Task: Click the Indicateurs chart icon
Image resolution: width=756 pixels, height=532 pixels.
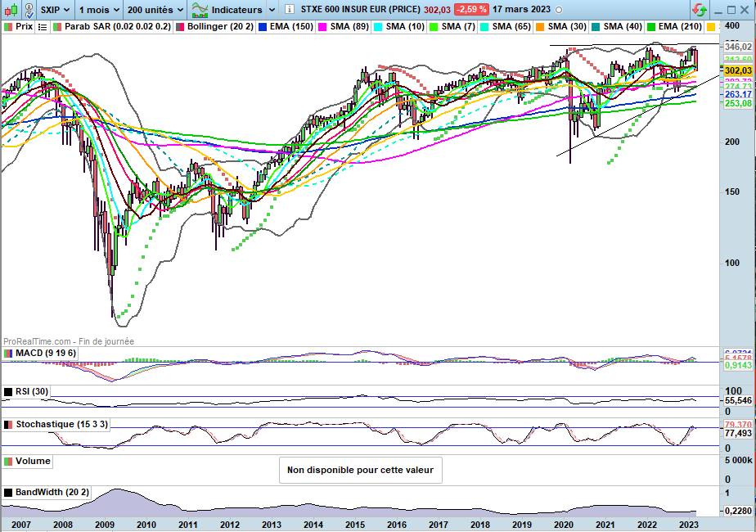Action: click(x=199, y=10)
